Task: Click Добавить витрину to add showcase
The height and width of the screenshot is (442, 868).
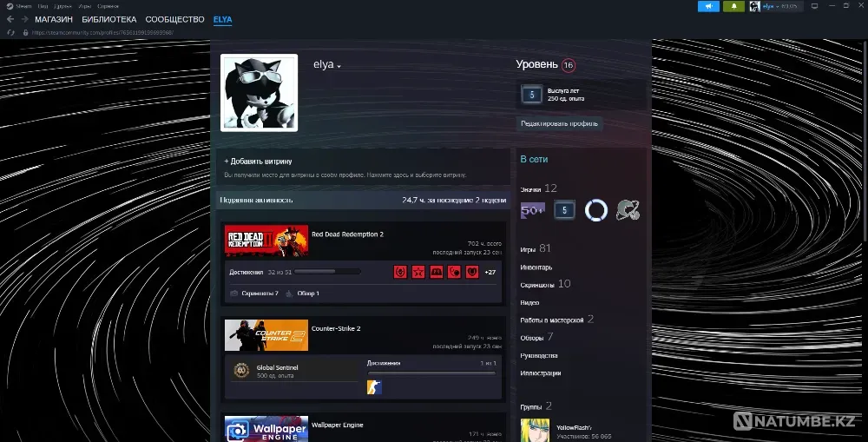Action: [x=258, y=162]
